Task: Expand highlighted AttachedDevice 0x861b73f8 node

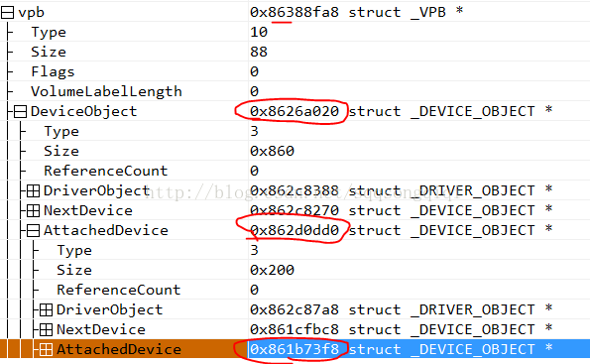Action: [46, 350]
